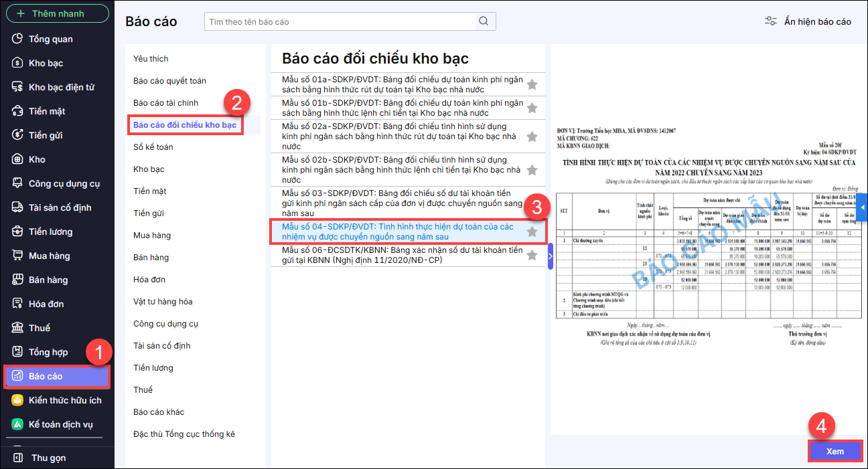Screen dimensions: 868x469
Task: Star the Mẫu số 02b-SDKP/ĐVDT report
Action: [x=532, y=170]
